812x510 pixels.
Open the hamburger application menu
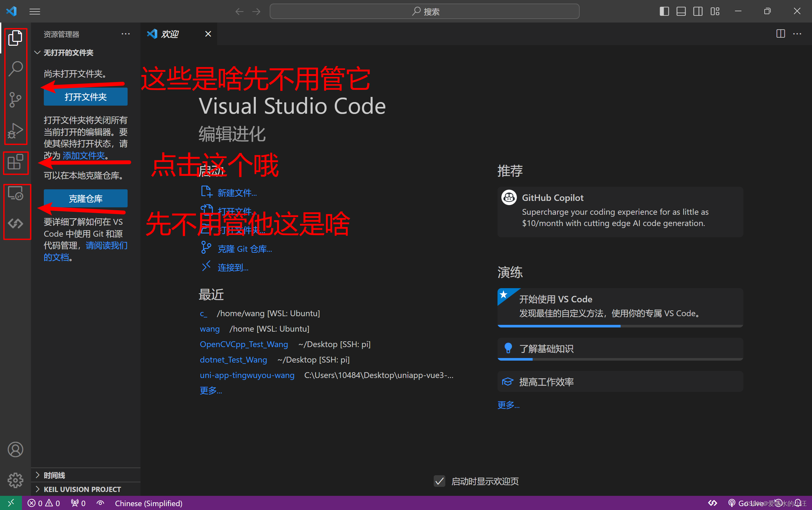(35, 12)
